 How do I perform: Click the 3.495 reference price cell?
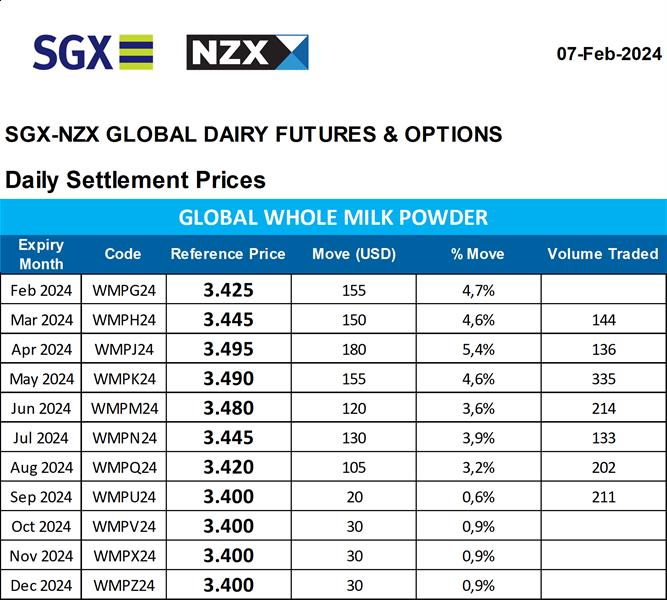(228, 350)
